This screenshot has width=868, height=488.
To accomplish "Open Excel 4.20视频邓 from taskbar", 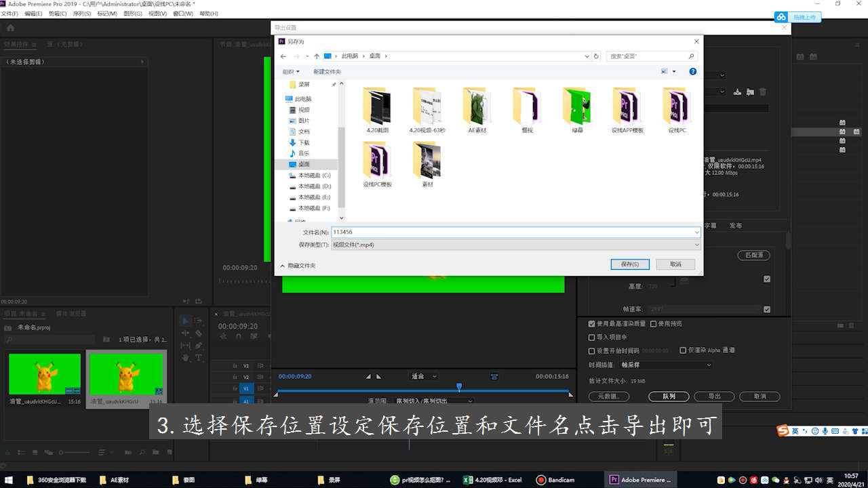I will point(493,480).
